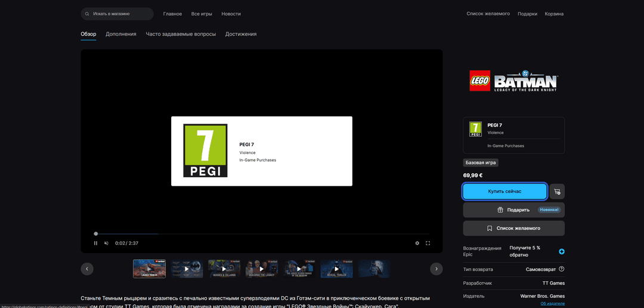Seek on the video progress bar
Image resolution: width=644 pixels, height=308 pixels.
point(262,233)
